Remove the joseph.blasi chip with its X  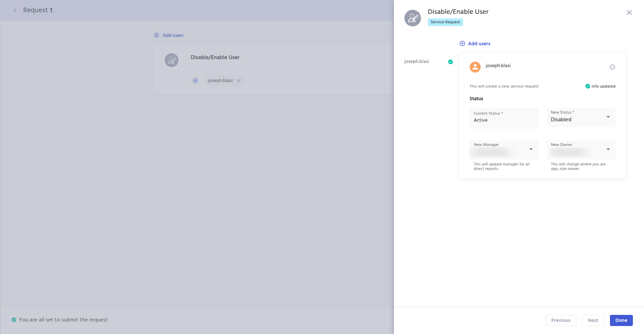pos(239,81)
